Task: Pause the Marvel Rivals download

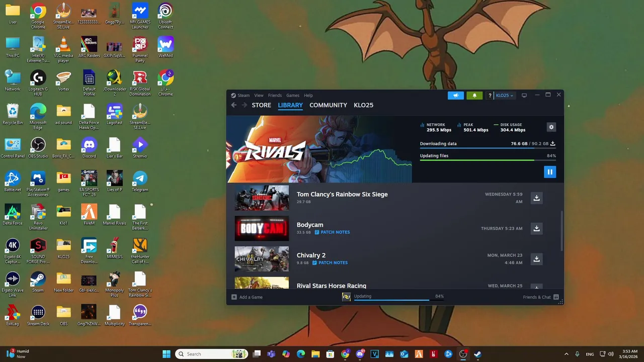Action: (x=549, y=172)
